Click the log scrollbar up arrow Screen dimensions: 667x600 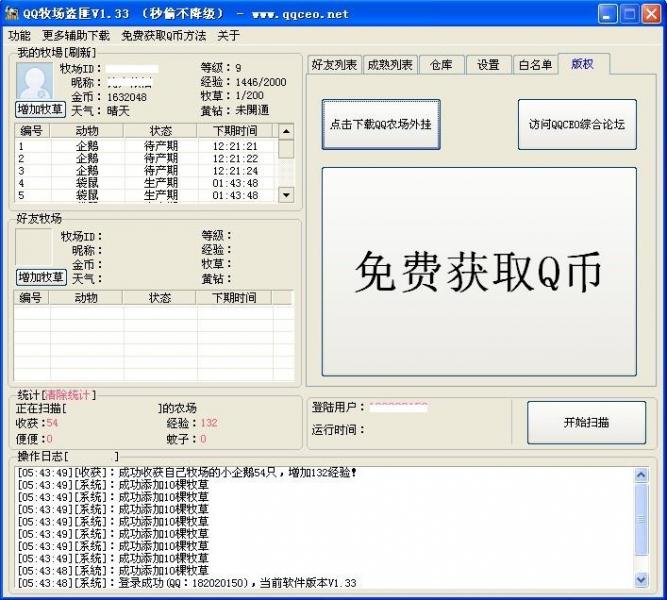click(x=641, y=474)
